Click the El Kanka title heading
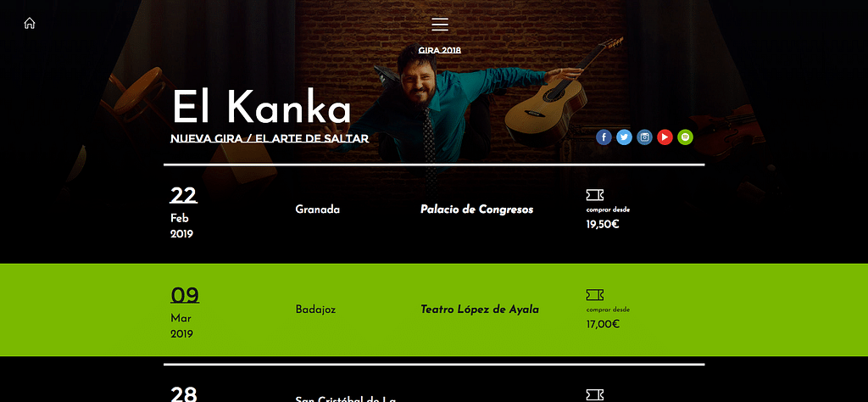Image resolution: width=868 pixels, height=402 pixels. [261, 107]
